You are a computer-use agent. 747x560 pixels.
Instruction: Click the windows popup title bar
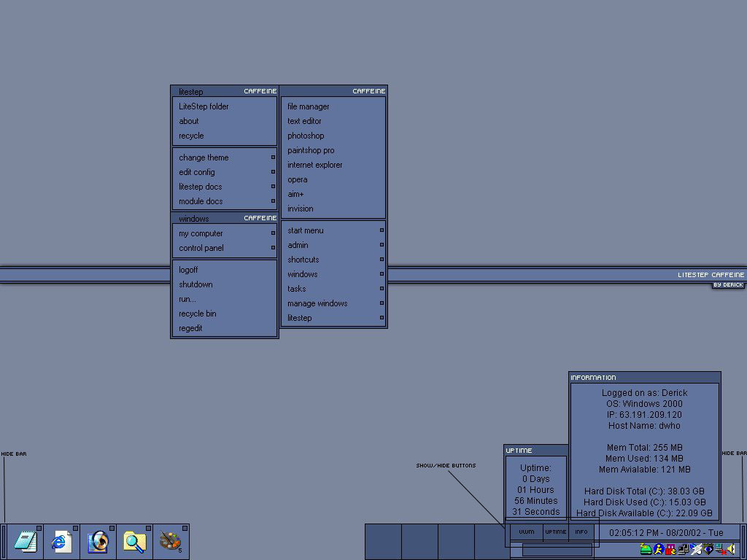225,218
